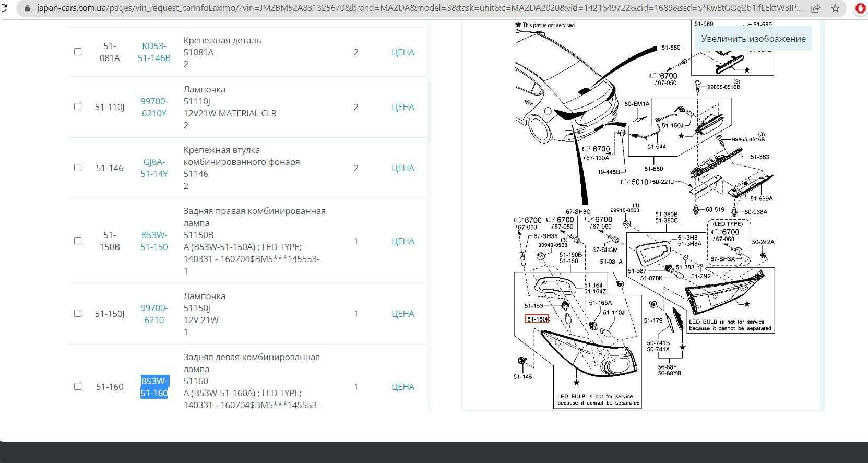The image size is (868, 463).
Task: Tick checkbox for row 51-160
Action: pyautogui.click(x=78, y=386)
